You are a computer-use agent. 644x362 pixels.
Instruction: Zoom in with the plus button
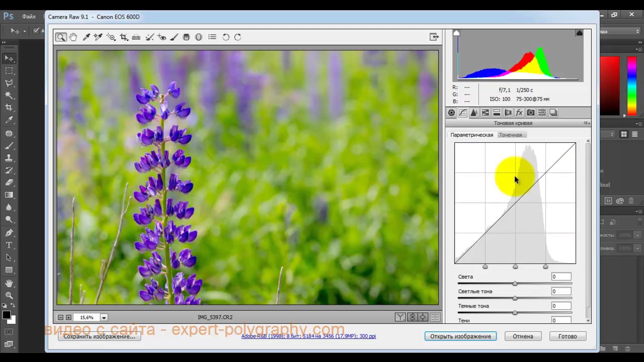[x=69, y=317]
